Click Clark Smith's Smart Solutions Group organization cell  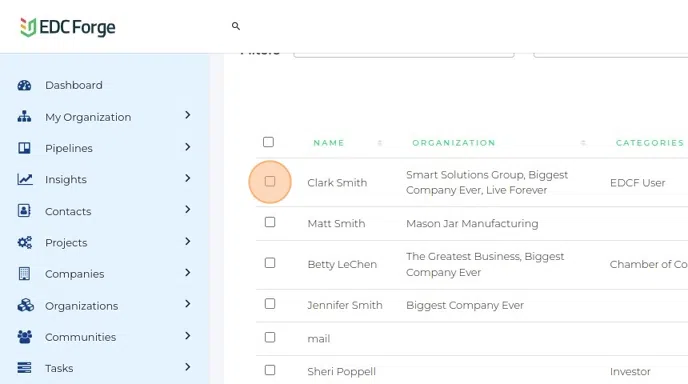point(487,182)
